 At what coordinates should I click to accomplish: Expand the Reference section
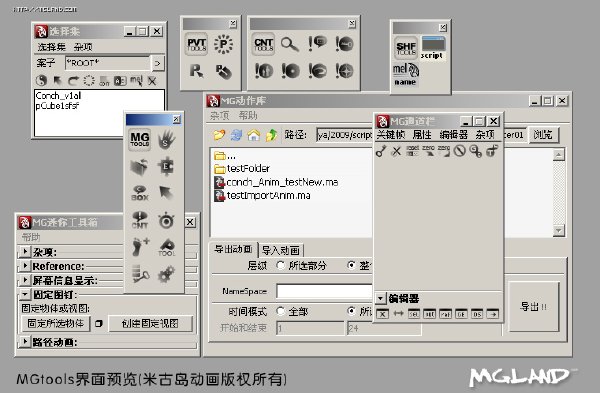[x=25, y=266]
